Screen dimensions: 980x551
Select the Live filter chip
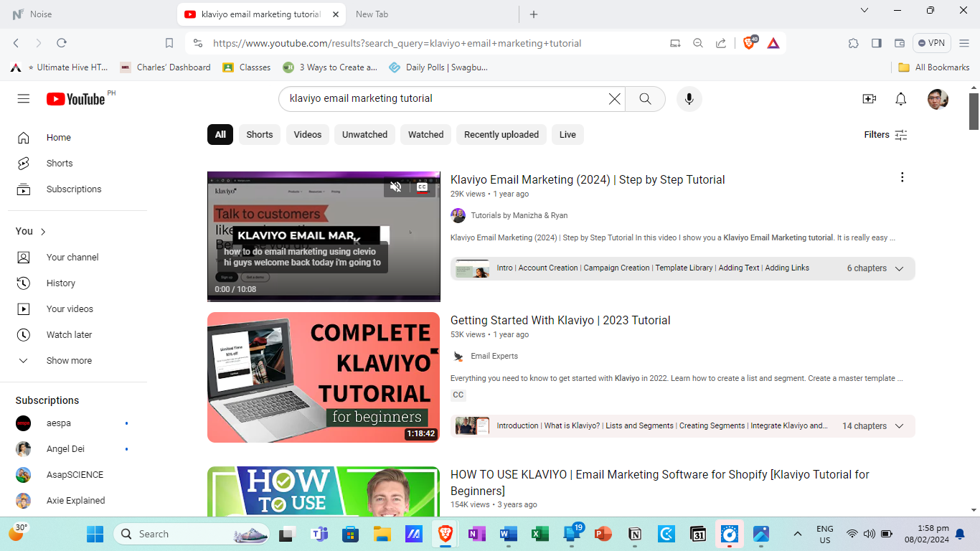click(x=567, y=135)
